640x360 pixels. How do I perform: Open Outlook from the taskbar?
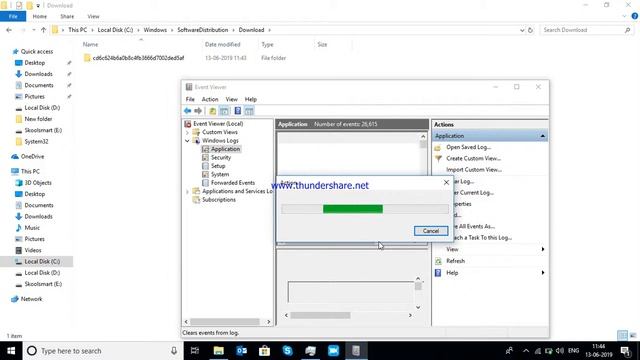[242, 351]
